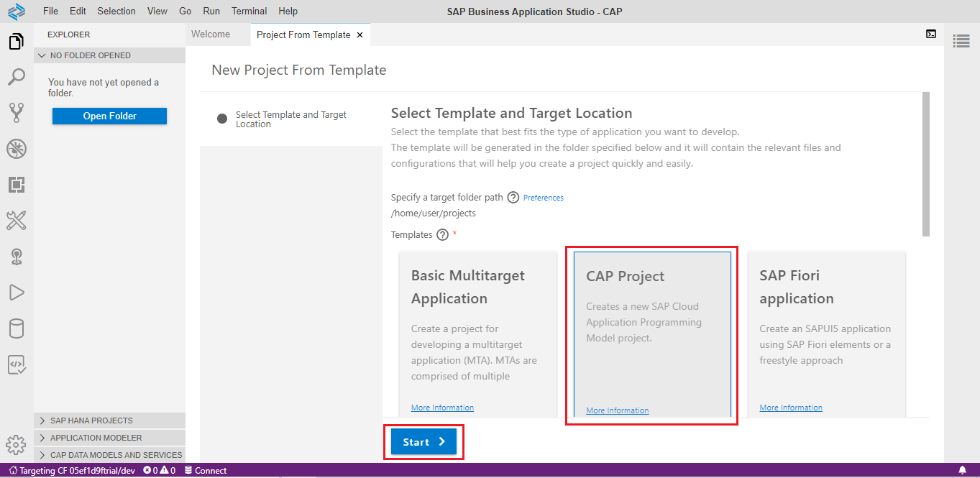This screenshot has height=478, width=980.
Task: Expand the APPLICATION MODELER section
Action: [x=96, y=438]
